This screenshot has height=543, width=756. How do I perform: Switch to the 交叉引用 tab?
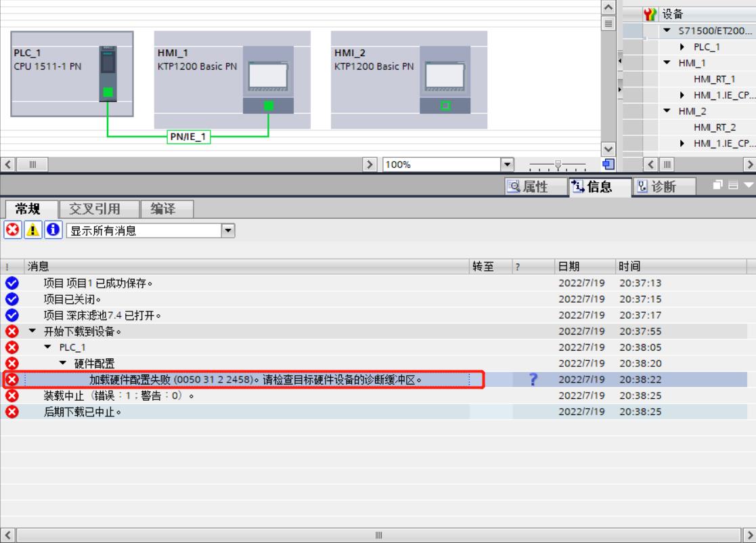97,209
